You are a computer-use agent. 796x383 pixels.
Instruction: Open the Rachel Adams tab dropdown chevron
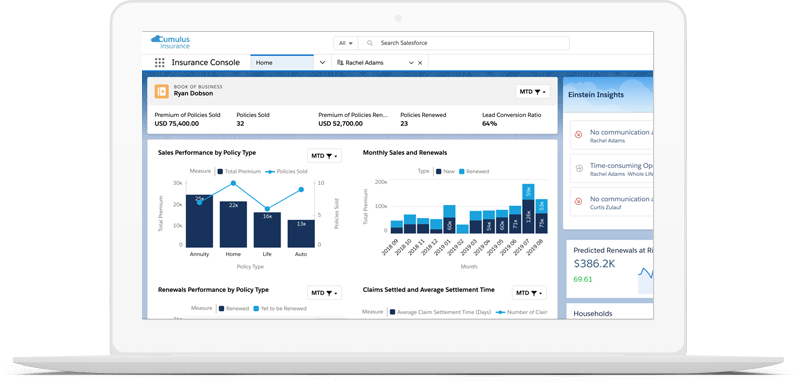pos(411,63)
